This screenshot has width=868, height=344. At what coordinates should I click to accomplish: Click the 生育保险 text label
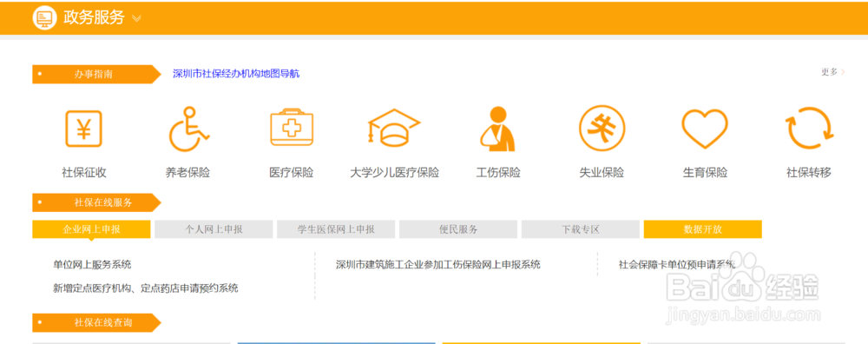tap(705, 172)
